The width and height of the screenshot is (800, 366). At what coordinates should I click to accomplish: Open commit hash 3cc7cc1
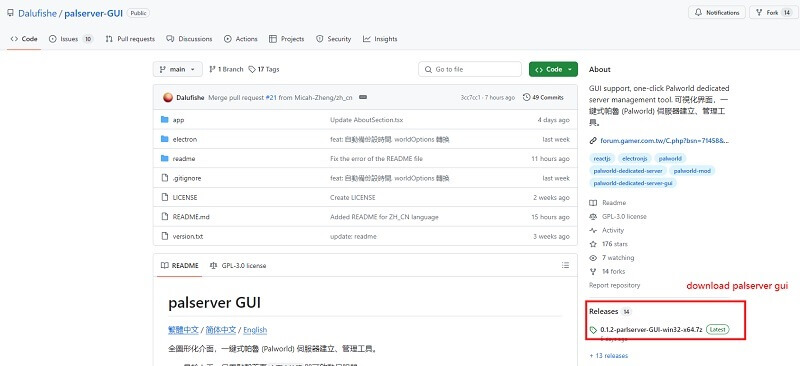pos(471,97)
